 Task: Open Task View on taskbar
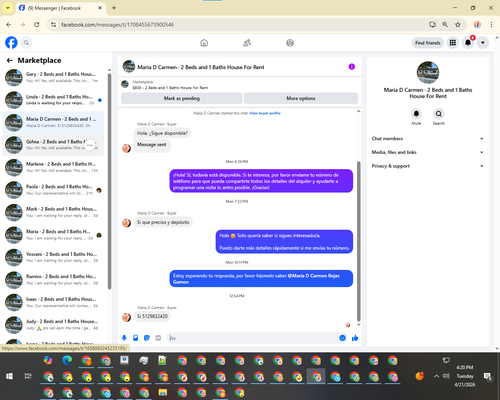click(28, 376)
